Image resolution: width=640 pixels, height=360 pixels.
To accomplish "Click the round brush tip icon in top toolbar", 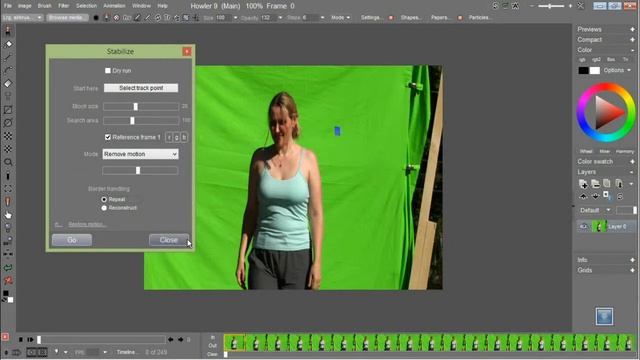I will (96, 18).
